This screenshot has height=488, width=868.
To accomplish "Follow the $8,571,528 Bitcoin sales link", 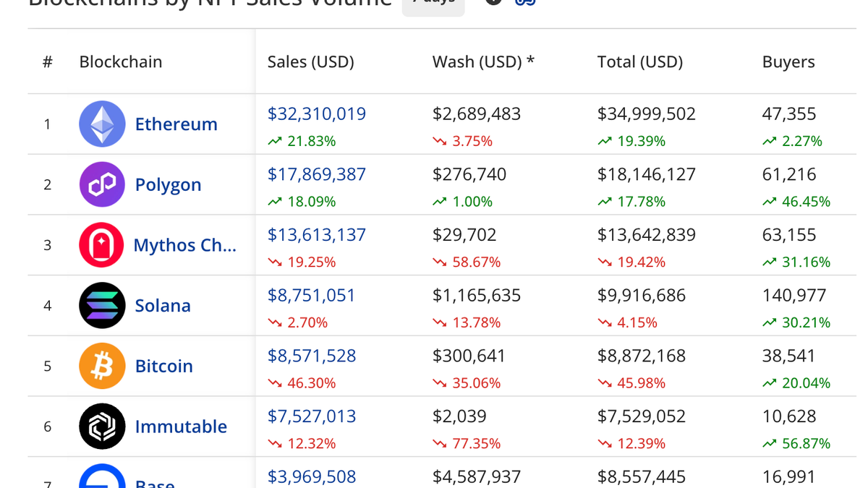I will (312, 356).
